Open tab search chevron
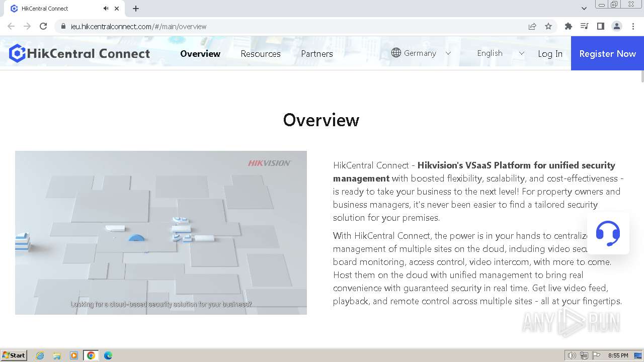644x362 pixels. point(584,9)
